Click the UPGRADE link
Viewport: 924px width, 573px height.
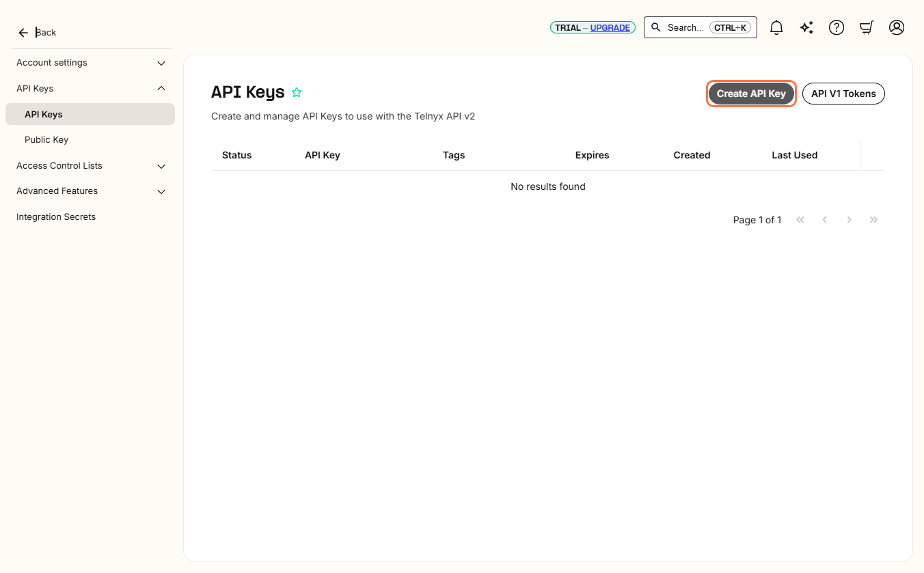[x=610, y=28]
